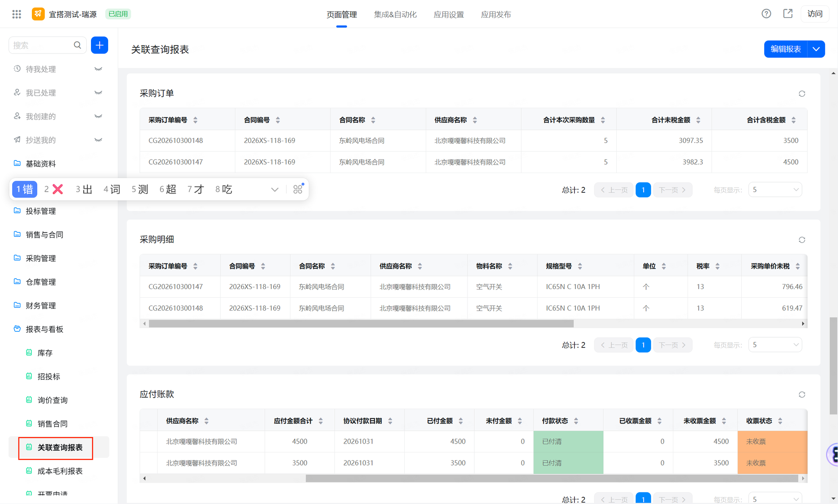Click the search magnifier icon
This screenshot has height=504, width=838.
[x=78, y=45]
